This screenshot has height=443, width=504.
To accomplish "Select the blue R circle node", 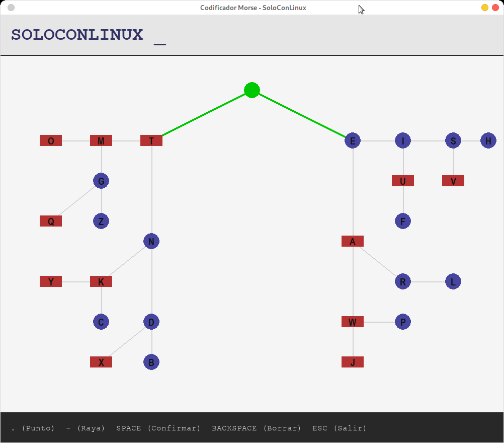I will tap(403, 282).
